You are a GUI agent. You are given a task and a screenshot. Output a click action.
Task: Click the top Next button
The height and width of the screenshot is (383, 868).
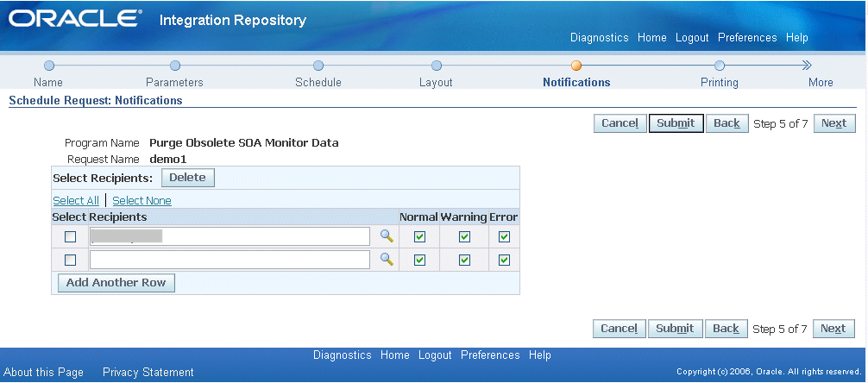834,123
